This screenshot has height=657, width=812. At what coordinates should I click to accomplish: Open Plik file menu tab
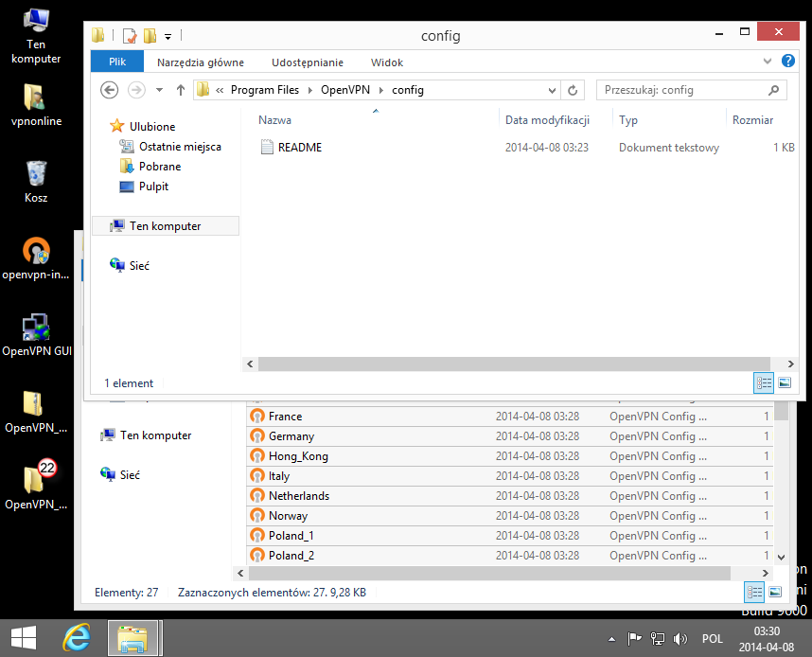click(x=117, y=62)
